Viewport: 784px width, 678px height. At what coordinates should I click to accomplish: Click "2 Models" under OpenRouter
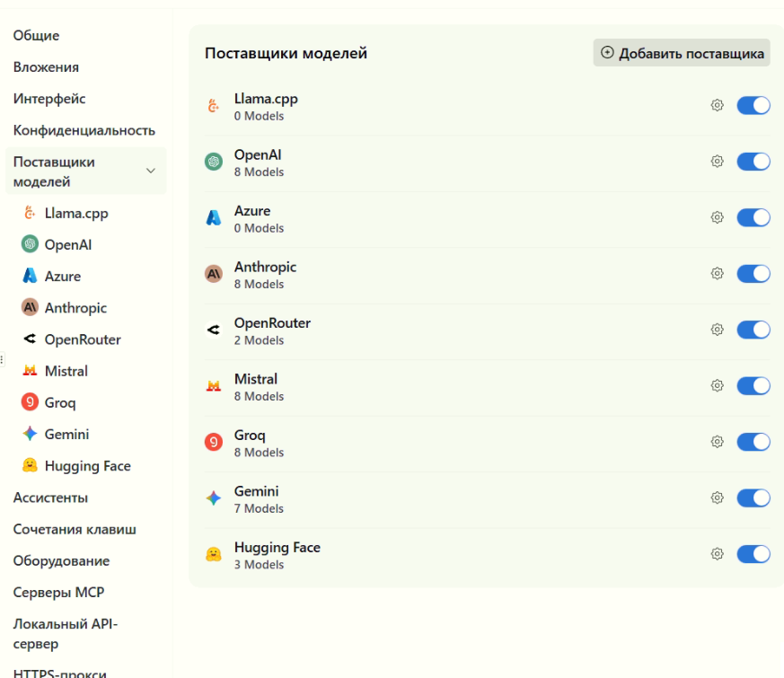tap(259, 340)
